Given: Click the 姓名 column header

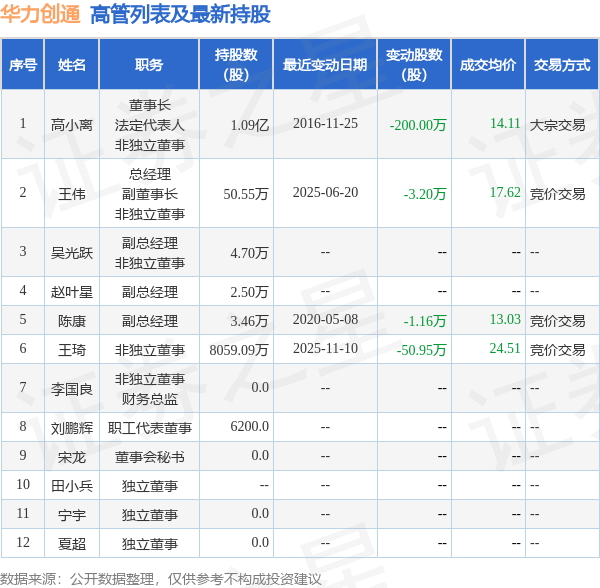Looking at the screenshot, I should 72,65.
